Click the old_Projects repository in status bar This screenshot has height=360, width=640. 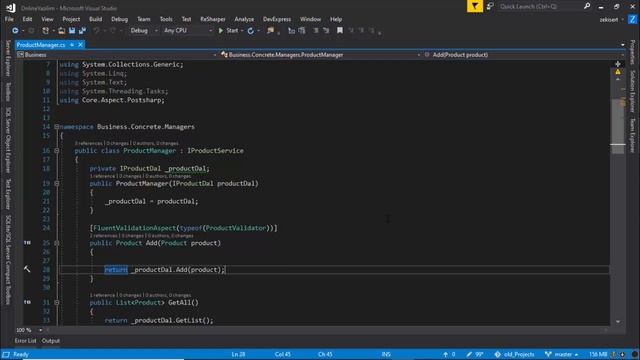click(x=514, y=354)
